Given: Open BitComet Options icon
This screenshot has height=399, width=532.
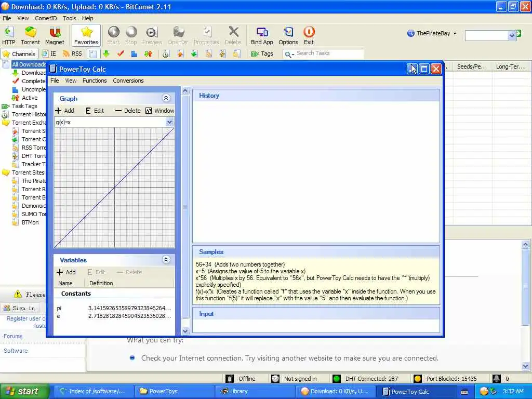Looking at the screenshot, I should point(288,36).
